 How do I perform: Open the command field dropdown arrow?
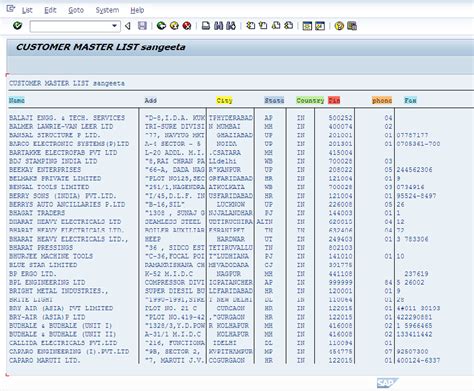(114, 26)
